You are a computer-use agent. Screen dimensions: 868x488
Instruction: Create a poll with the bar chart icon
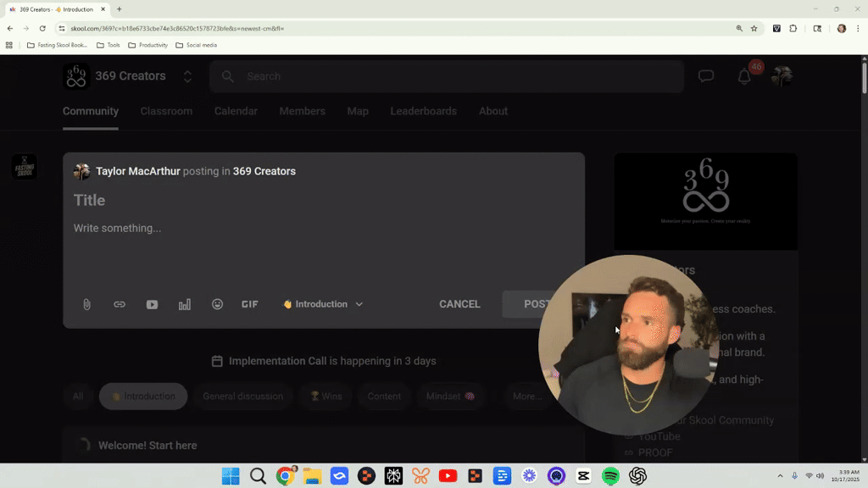click(184, 304)
